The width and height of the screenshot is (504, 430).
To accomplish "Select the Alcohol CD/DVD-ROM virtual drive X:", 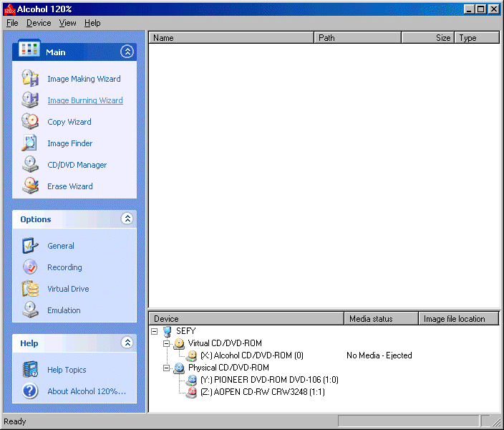I will pos(251,355).
